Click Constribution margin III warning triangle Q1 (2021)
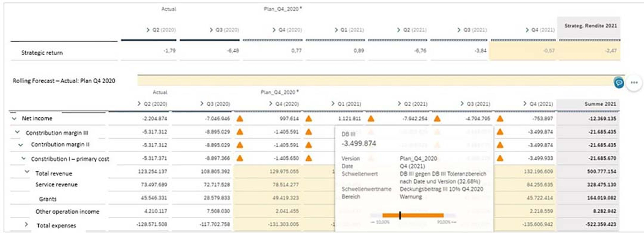 click(x=309, y=132)
